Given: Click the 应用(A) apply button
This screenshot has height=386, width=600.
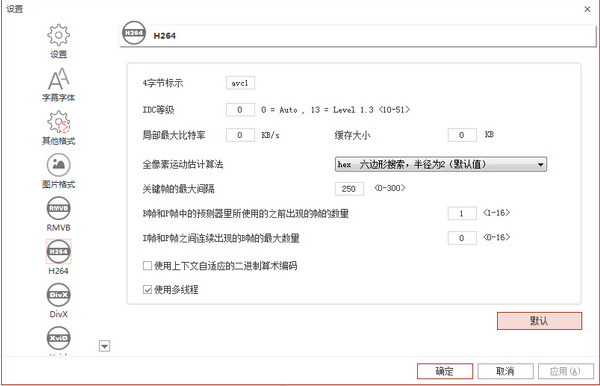Looking at the screenshot, I should coord(566,371).
